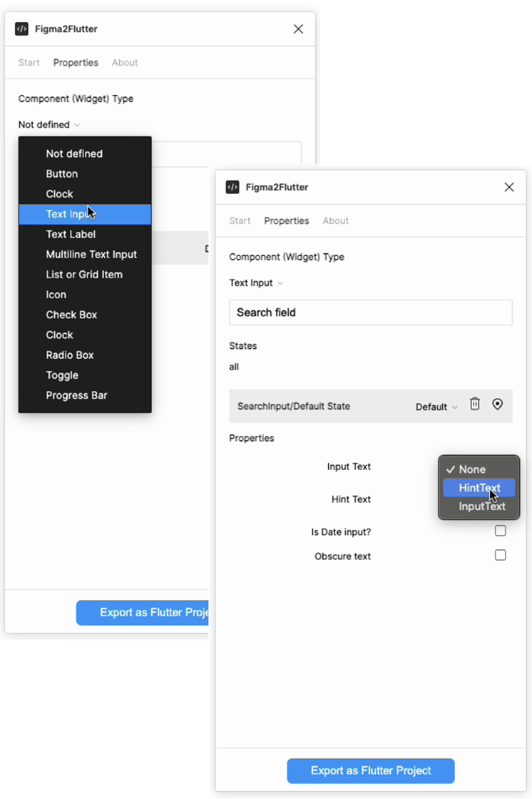Viewport: 532px width, 799px height.
Task: Switch to About tab in front window
Action: 336,220
